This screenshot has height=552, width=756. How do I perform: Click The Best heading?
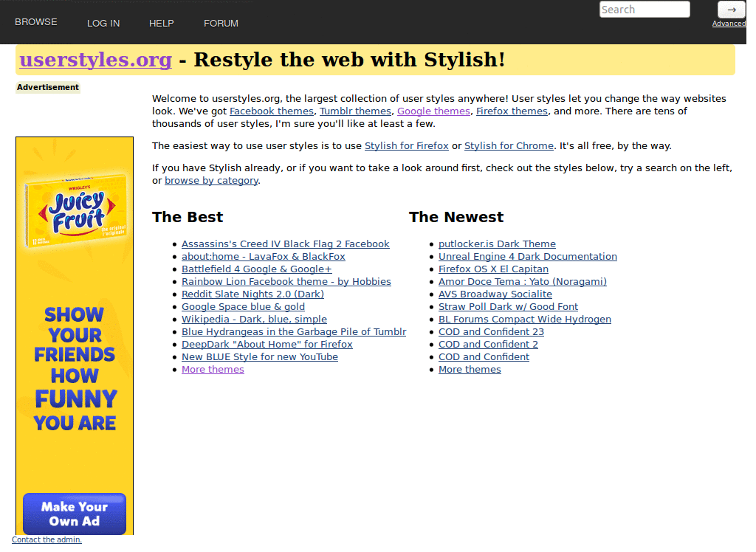188,217
